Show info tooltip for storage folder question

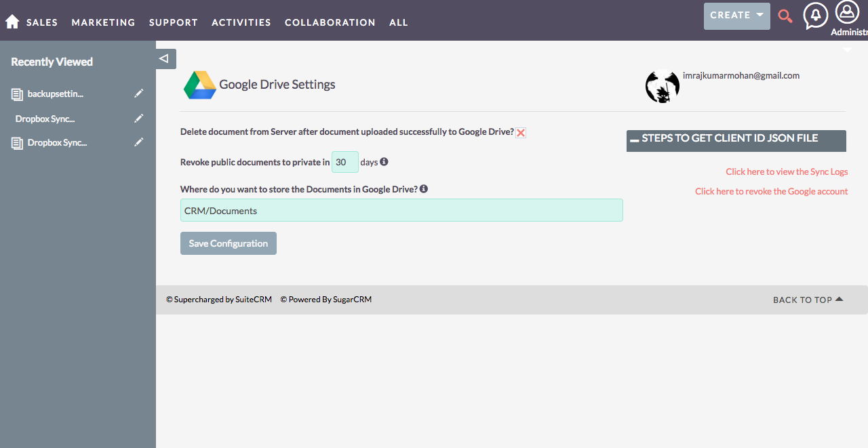point(424,189)
